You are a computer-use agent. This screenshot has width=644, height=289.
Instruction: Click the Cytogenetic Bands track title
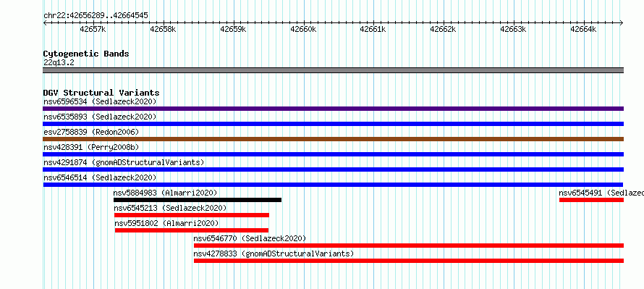coord(86,54)
